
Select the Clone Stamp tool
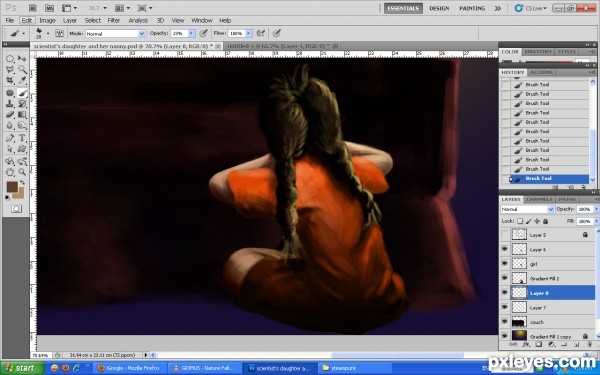[10, 104]
